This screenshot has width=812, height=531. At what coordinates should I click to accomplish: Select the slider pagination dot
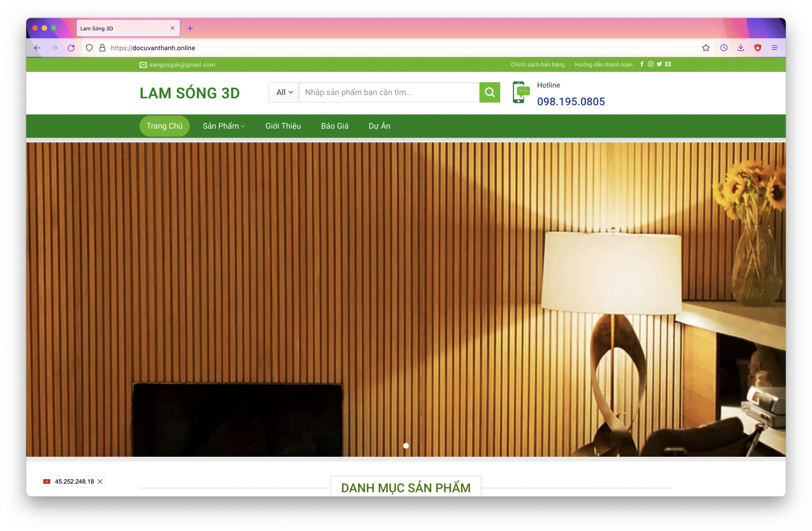(406, 446)
